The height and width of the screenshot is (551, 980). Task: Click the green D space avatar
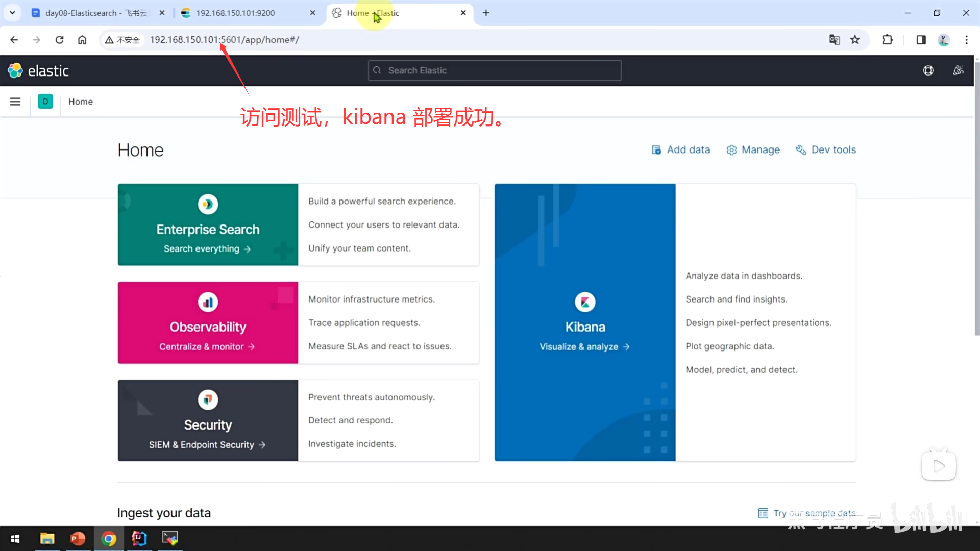click(x=45, y=102)
